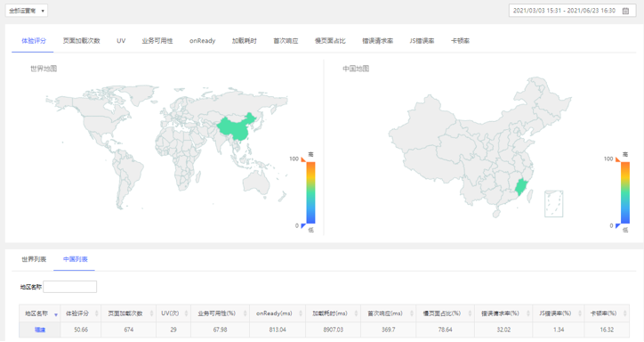The height and width of the screenshot is (342, 644).
Task: Switch to the 错误请求率 tab
Action: coord(378,41)
